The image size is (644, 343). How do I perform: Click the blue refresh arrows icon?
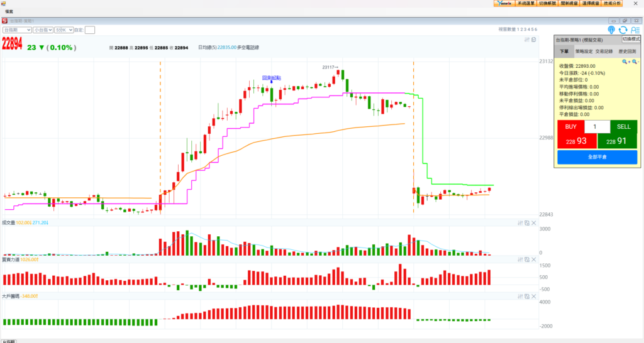point(623,30)
